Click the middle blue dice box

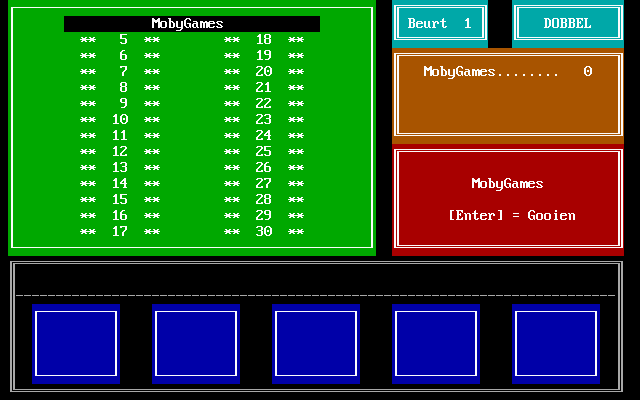316,343
